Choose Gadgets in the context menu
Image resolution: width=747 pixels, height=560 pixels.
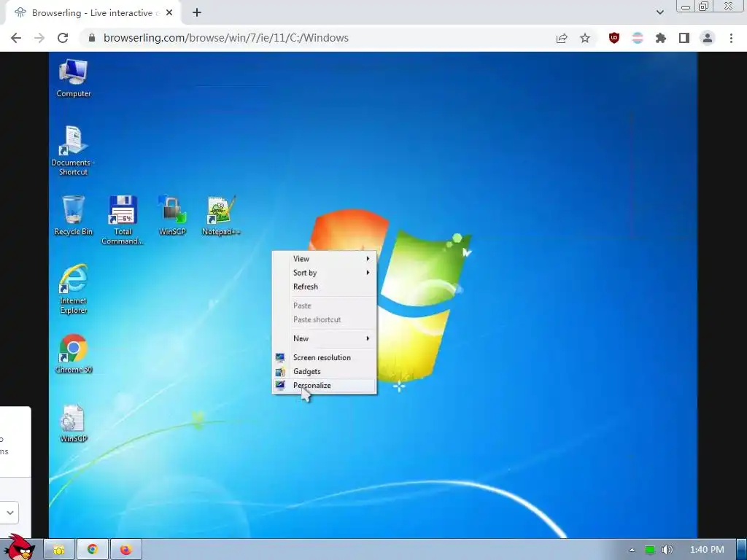coord(325,371)
